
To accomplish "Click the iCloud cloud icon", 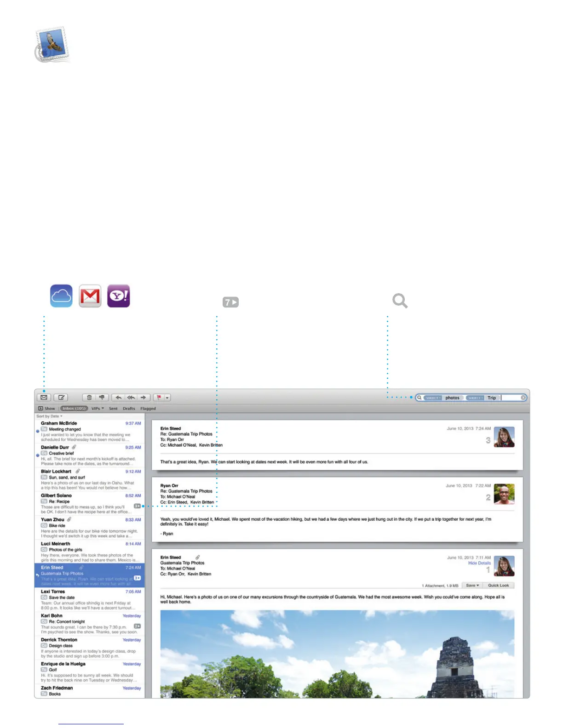I will click(61, 296).
